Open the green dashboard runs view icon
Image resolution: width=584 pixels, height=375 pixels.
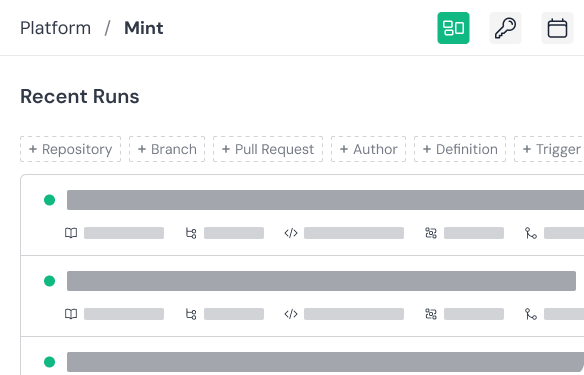tap(453, 28)
